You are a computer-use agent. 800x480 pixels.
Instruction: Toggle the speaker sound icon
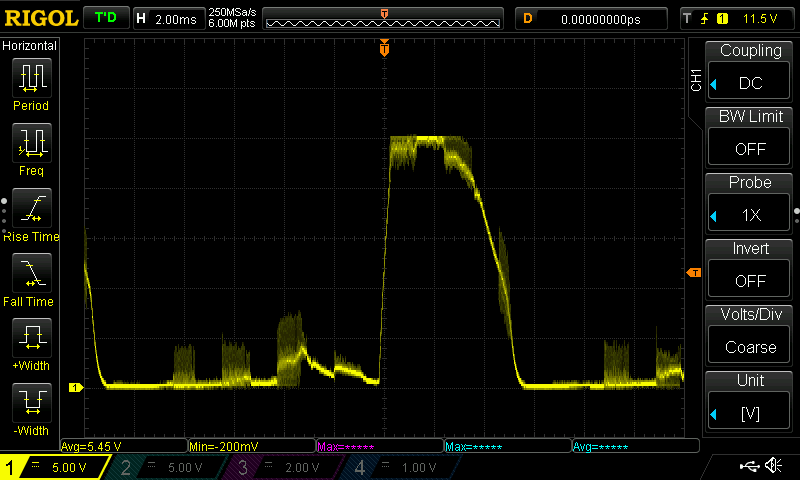pyautogui.click(x=772, y=466)
